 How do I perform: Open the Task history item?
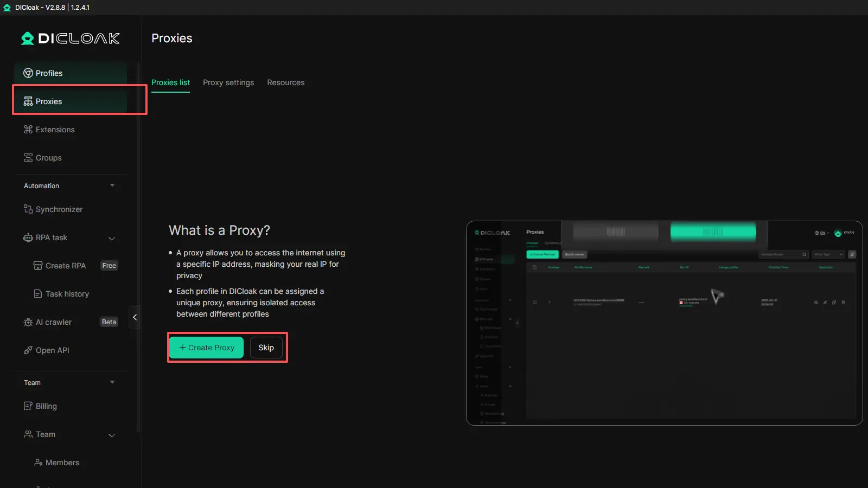click(67, 294)
